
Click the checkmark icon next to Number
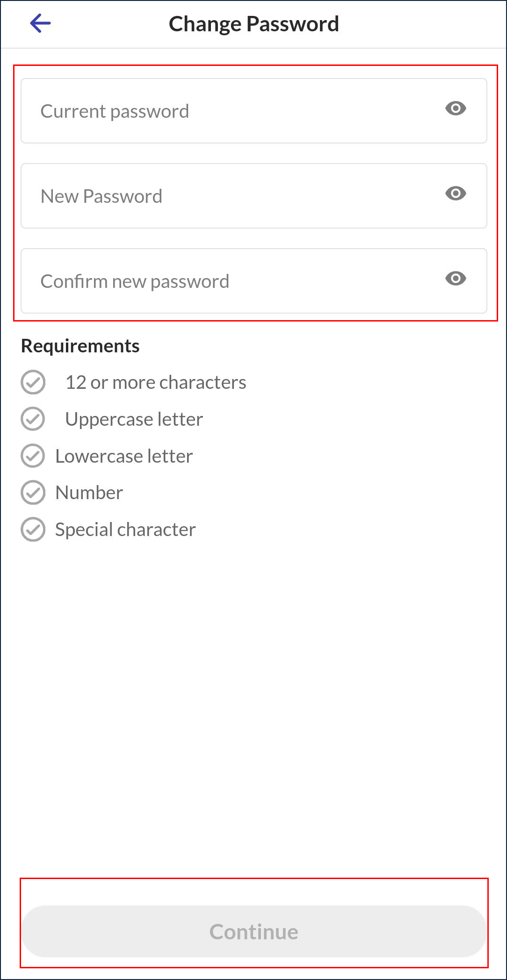(33, 493)
